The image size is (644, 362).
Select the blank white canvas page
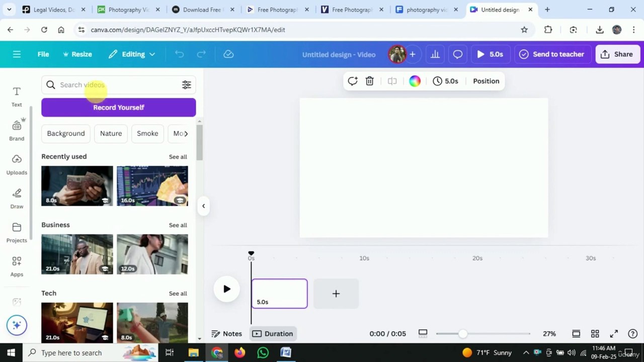[424, 168]
